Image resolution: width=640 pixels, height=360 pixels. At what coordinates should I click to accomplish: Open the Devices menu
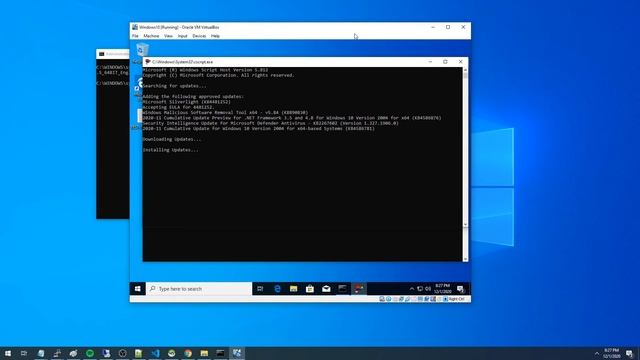tap(199, 36)
